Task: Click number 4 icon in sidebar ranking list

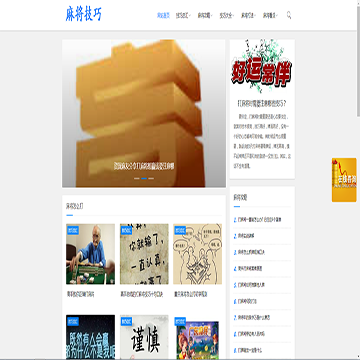Action: tap(235, 268)
